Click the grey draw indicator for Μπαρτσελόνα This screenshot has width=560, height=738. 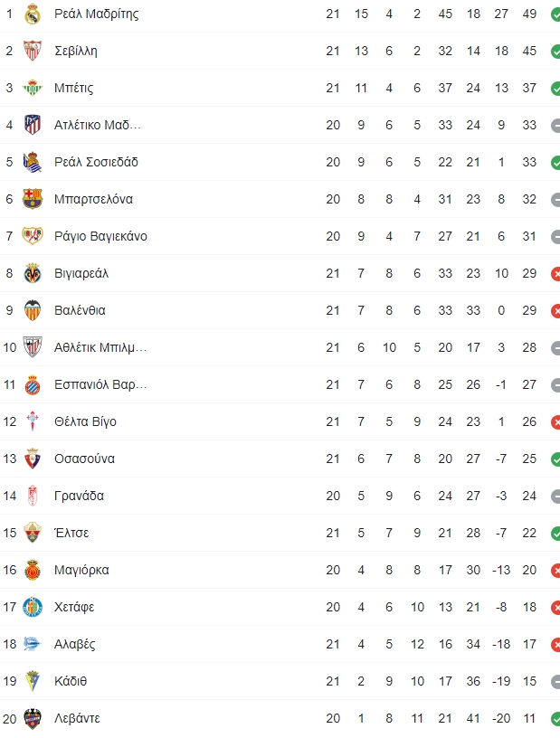tap(555, 199)
